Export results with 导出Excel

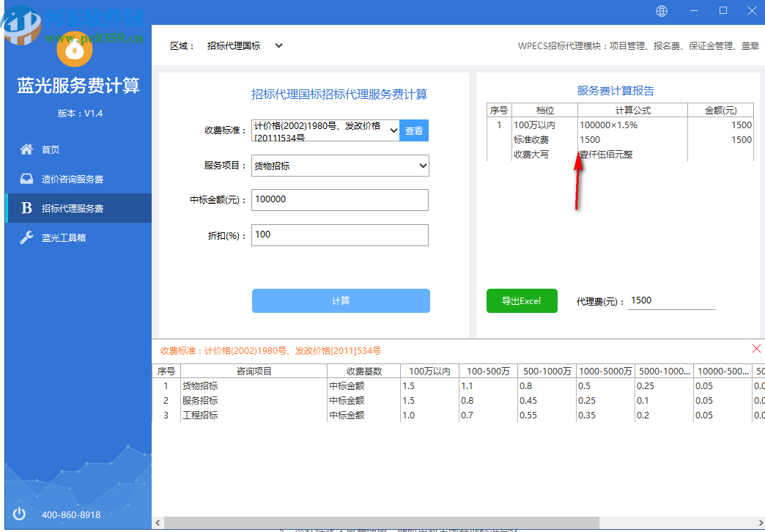(522, 300)
